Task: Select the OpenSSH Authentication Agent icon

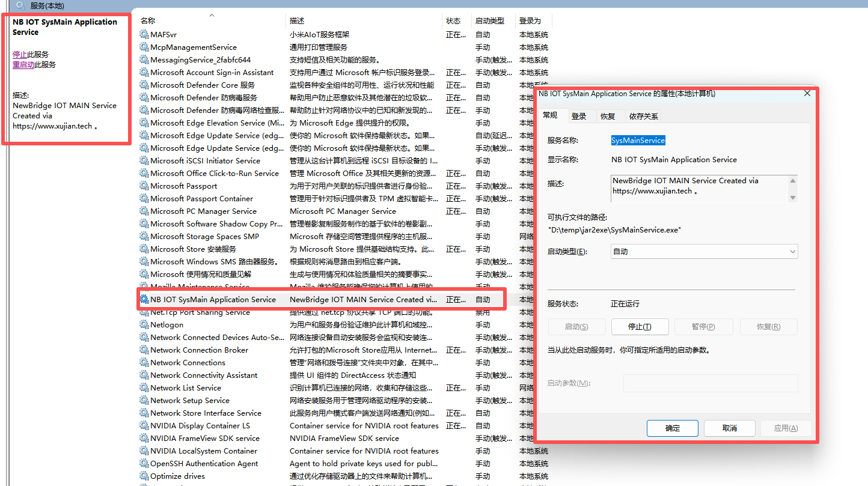Action: (144, 464)
